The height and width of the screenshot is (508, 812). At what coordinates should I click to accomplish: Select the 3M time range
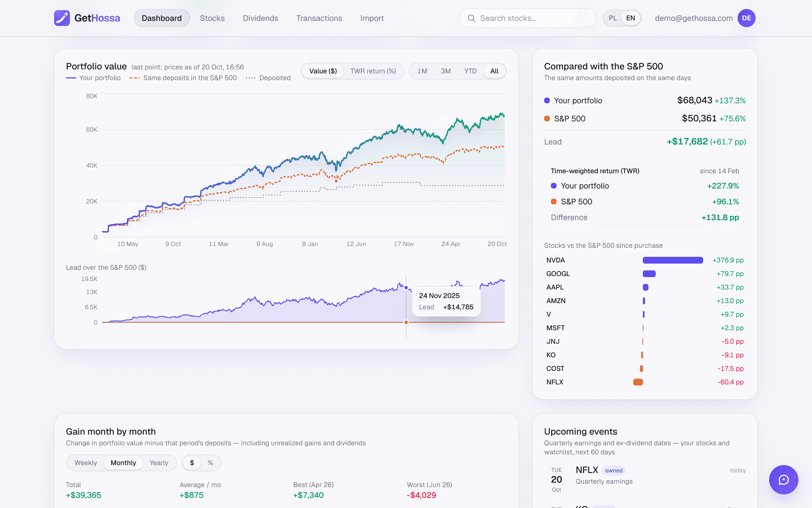pyautogui.click(x=445, y=71)
